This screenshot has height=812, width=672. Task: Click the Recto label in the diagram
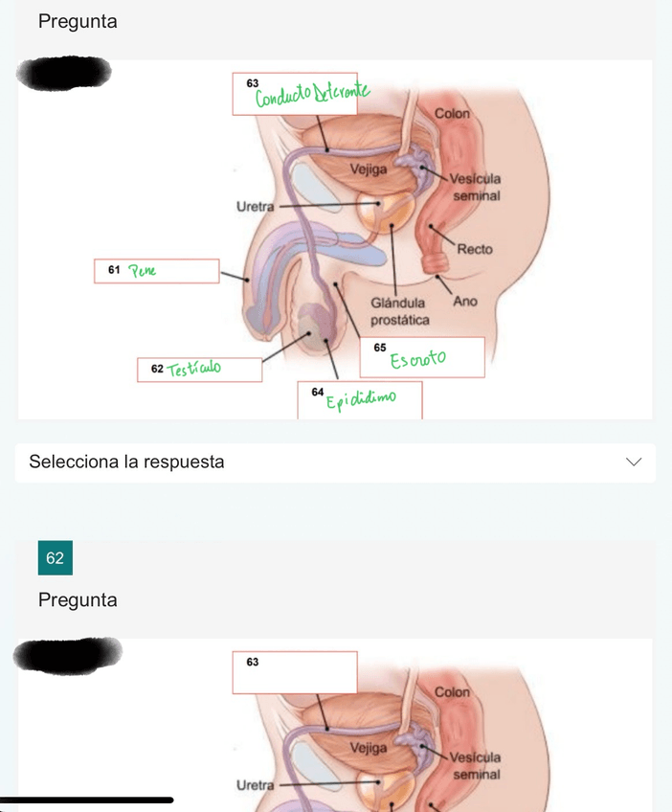(x=475, y=250)
